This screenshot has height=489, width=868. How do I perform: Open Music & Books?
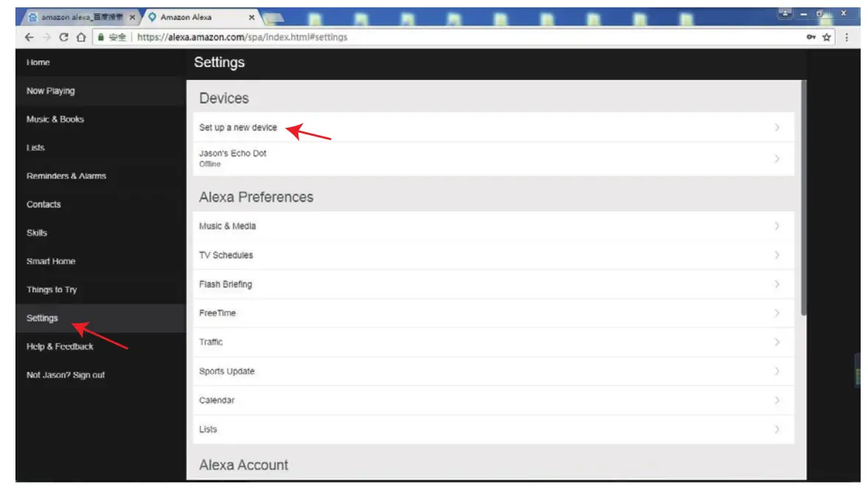pos(55,119)
